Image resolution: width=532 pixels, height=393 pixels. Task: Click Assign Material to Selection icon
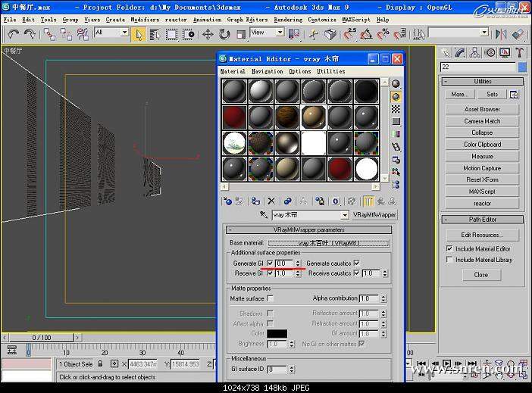pyautogui.click(x=255, y=201)
